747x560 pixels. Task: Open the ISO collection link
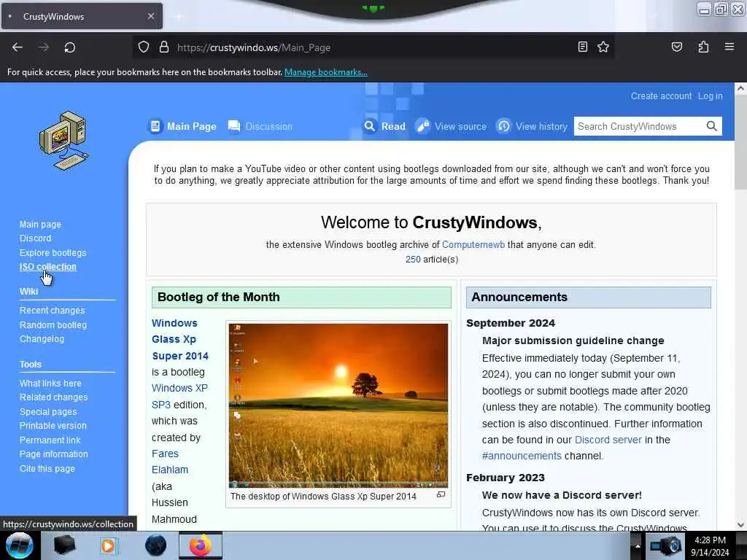pos(47,267)
